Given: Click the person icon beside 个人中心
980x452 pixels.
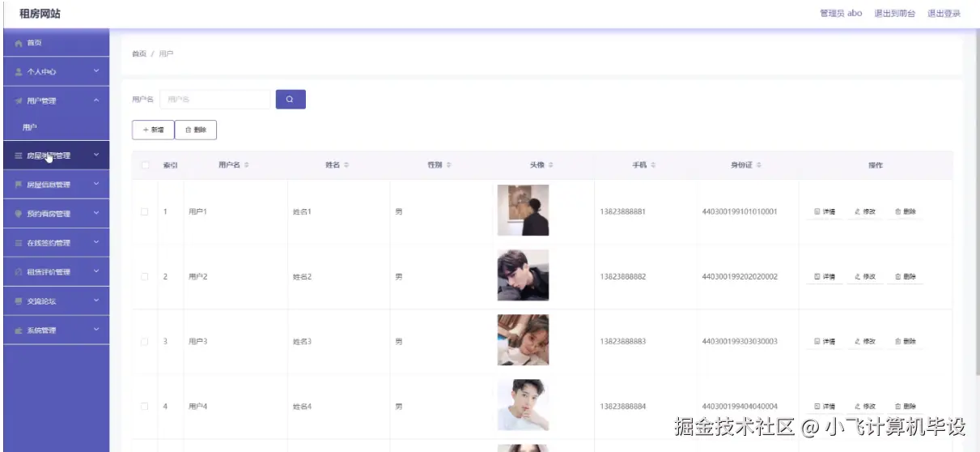Looking at the screenshot, I should pyautogui.click(x=19, y=72).
